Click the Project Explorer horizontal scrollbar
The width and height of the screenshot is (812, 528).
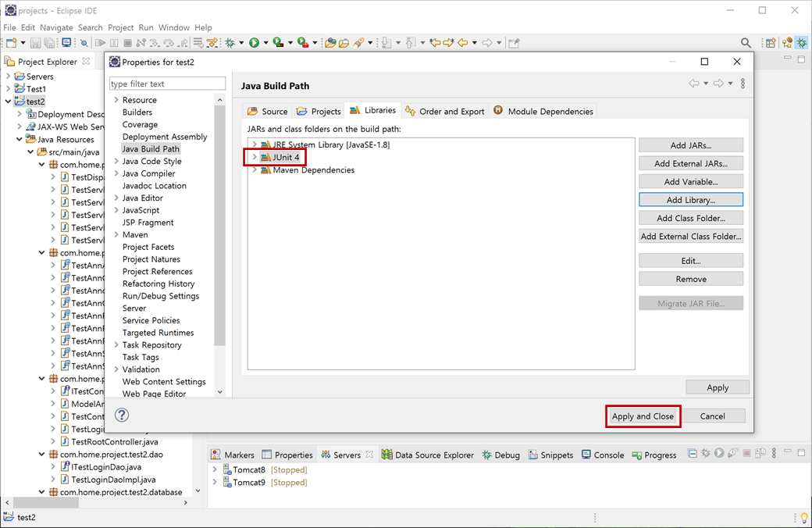click(46, 502)
